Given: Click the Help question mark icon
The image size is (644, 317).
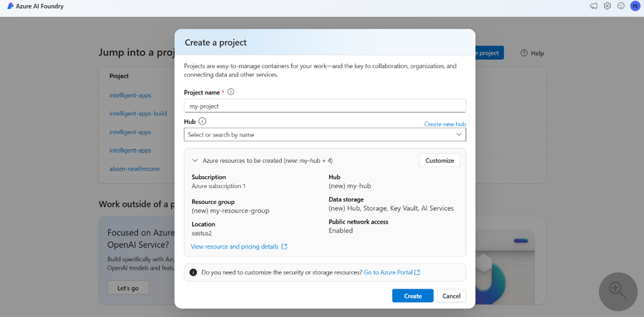Looking at the screenshot, I should [x=523, y=53].
